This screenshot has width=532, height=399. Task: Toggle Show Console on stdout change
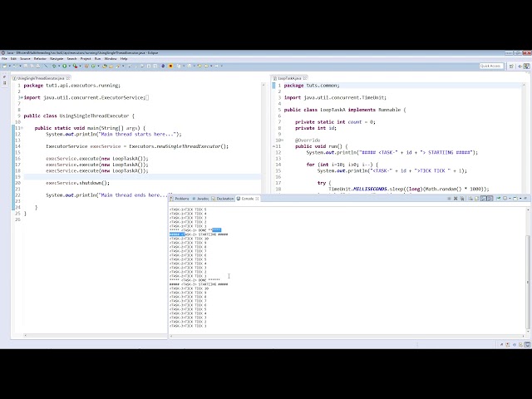(x=484, y=199)
